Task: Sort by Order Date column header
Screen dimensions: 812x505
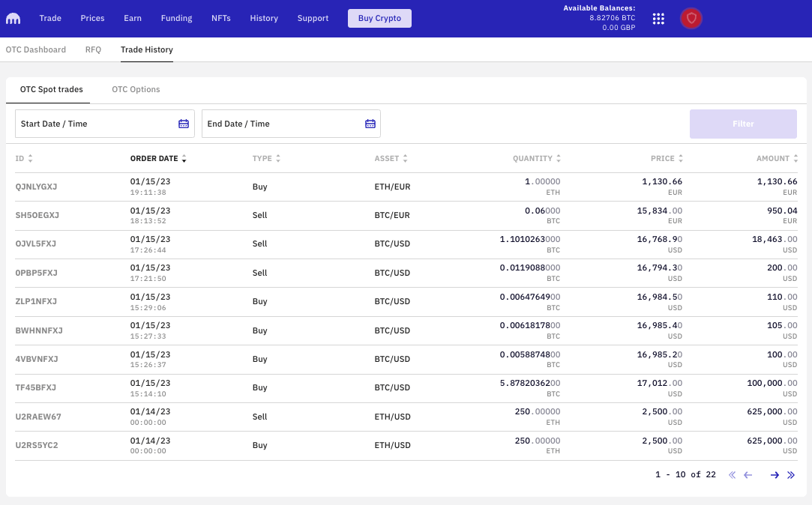Action: coord(158,159)
